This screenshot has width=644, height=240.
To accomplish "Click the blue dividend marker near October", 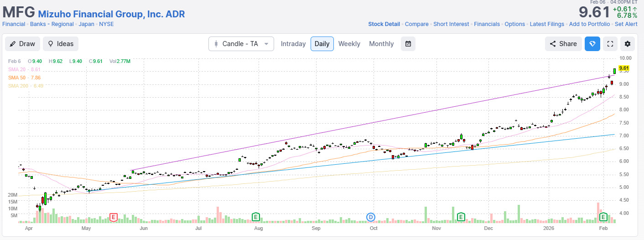I will pos(371,217).
